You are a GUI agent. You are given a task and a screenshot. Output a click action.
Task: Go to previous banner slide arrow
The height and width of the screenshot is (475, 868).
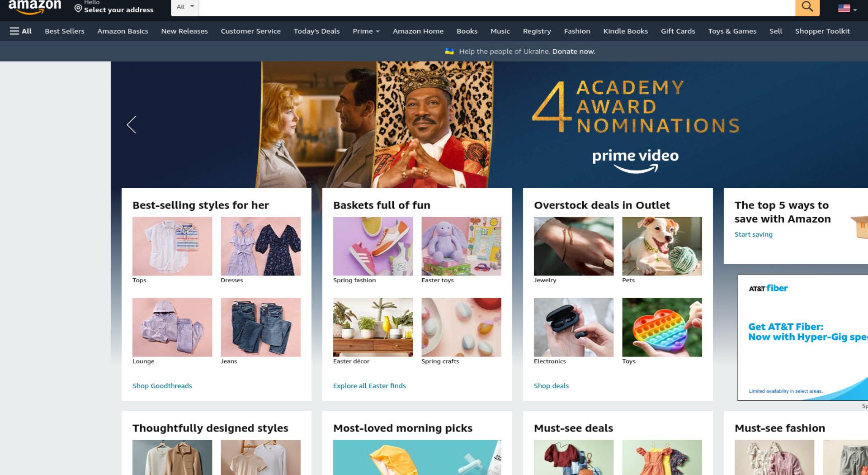(131, 125)
